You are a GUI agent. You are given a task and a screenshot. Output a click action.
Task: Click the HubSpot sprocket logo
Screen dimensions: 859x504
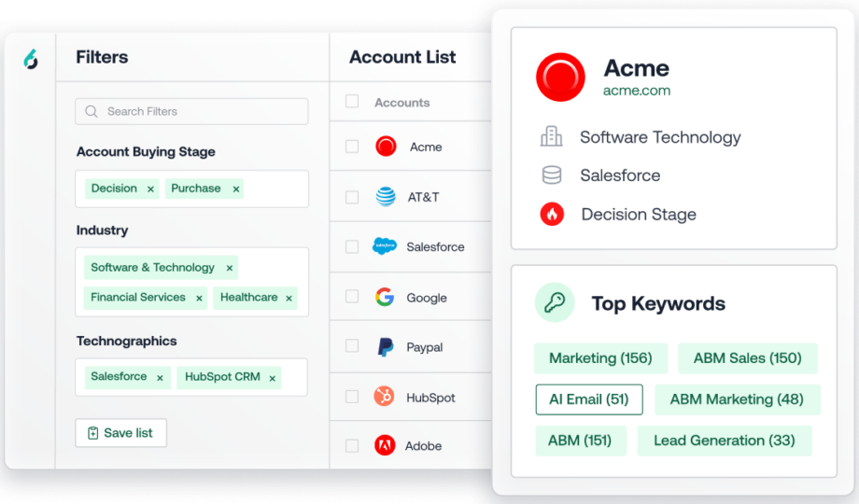(384, 396)
